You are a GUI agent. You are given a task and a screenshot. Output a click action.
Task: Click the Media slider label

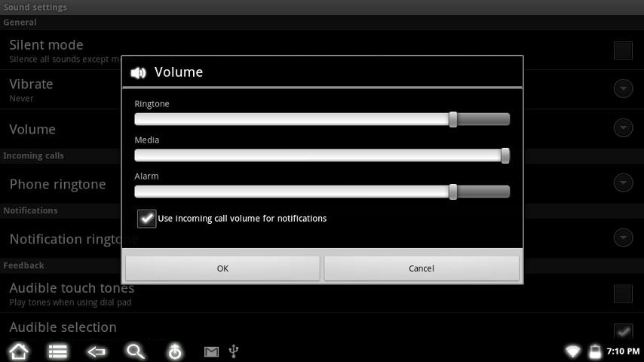pyautogui.click(x=146, y=140)
